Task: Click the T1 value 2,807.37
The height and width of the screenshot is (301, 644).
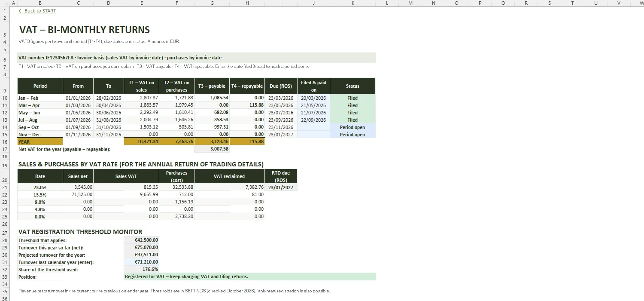Action: coord(141,98)
